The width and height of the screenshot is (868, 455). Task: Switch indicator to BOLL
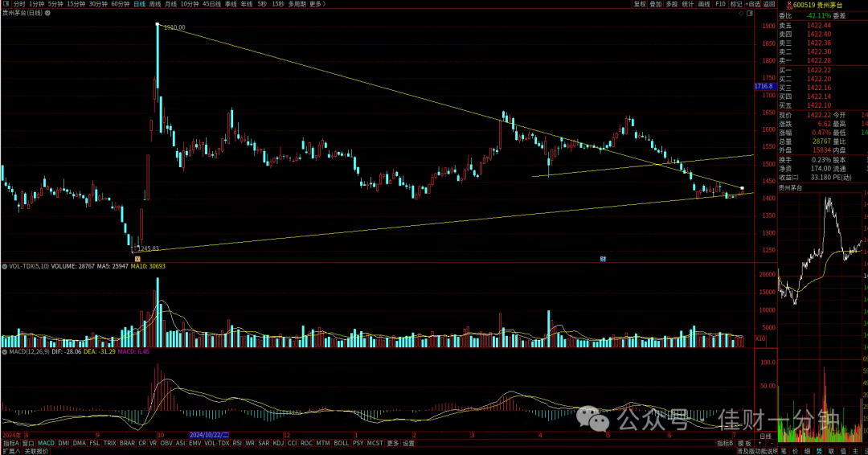coord(341,444)
